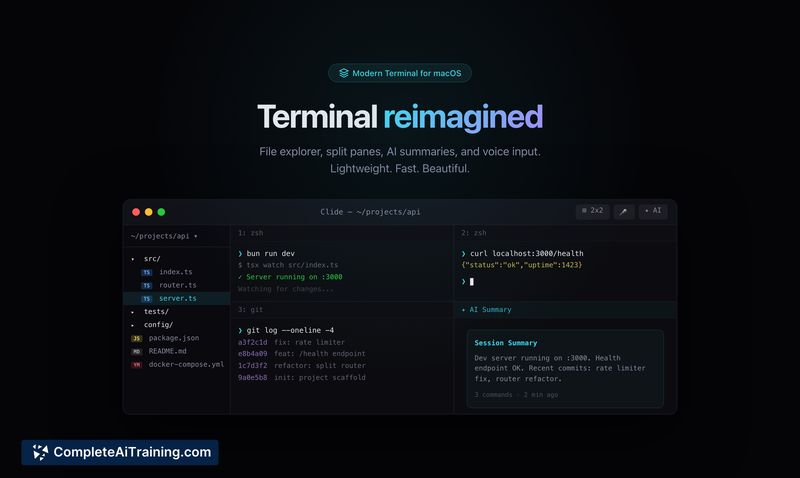Click the microphone voice input button

(623, 211)
